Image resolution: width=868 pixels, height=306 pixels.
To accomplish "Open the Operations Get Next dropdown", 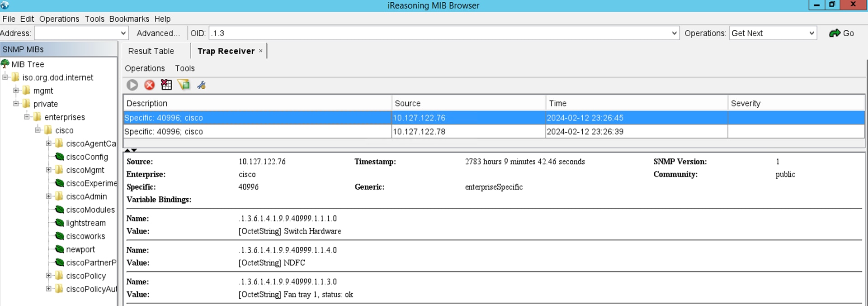I will tap(811, 33).
